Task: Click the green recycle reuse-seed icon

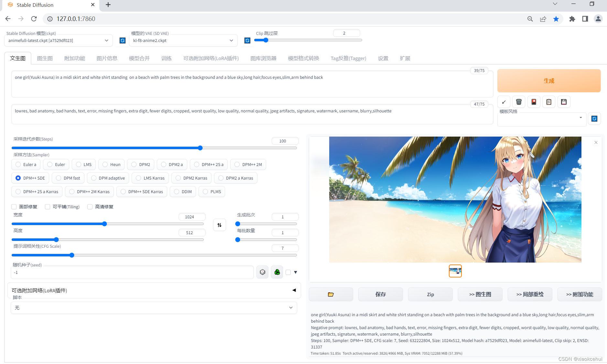Action: 277,272
